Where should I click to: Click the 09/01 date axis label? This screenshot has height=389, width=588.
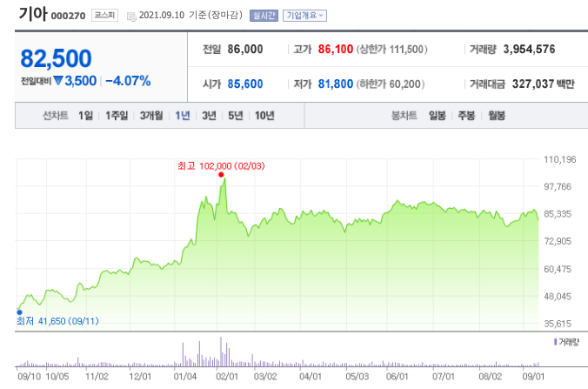(533, 376)
